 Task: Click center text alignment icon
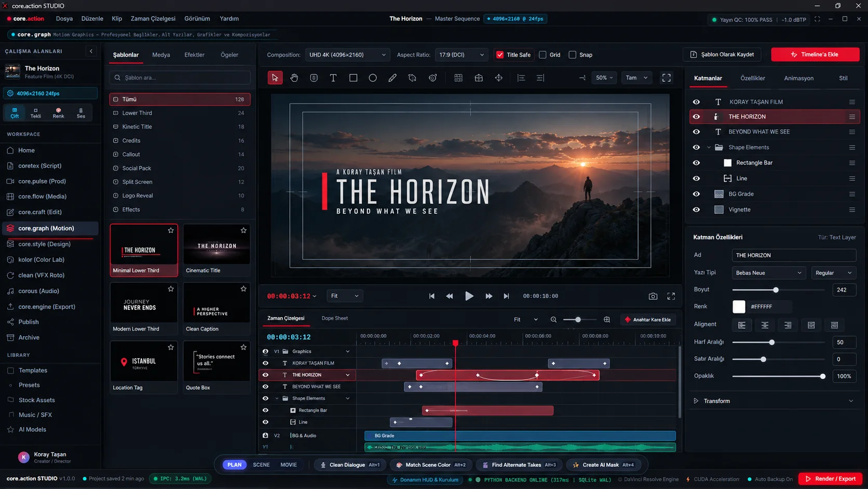(765, 325)
